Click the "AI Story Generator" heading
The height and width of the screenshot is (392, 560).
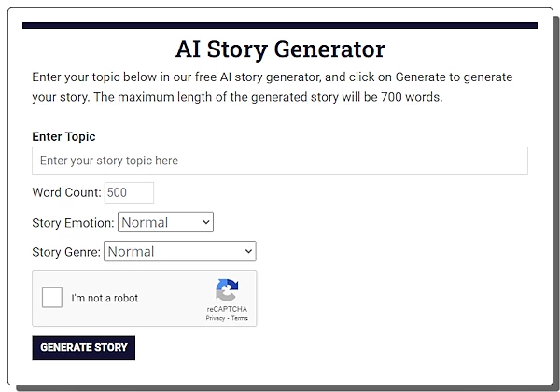280,49
